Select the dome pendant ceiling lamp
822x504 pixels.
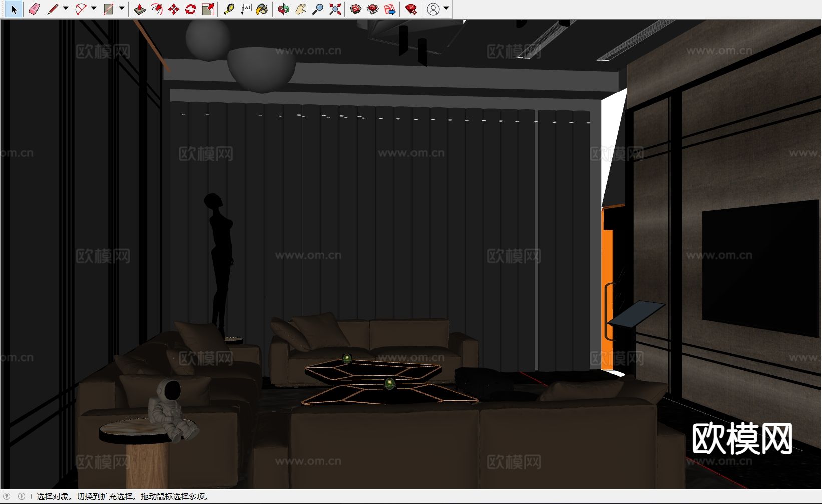(261, 69)
